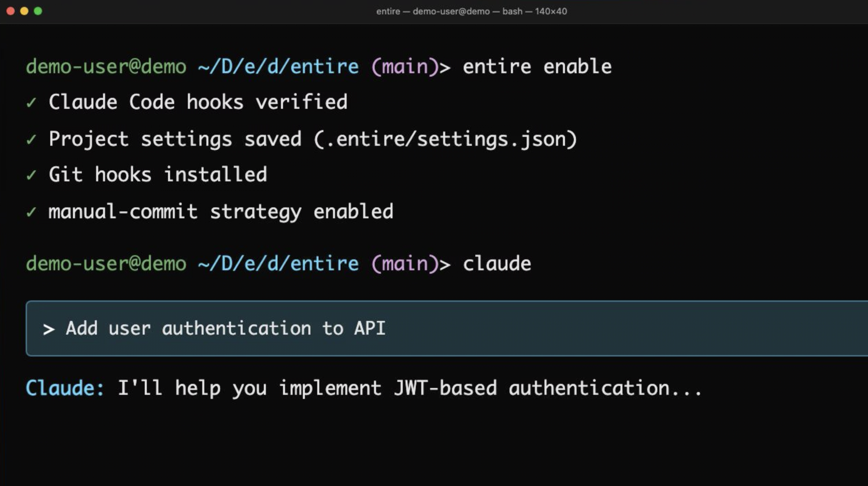Click the second ~/D/e/d/entire path
Image resolution: width=868 pixels, height=486 pixels.
278,264
